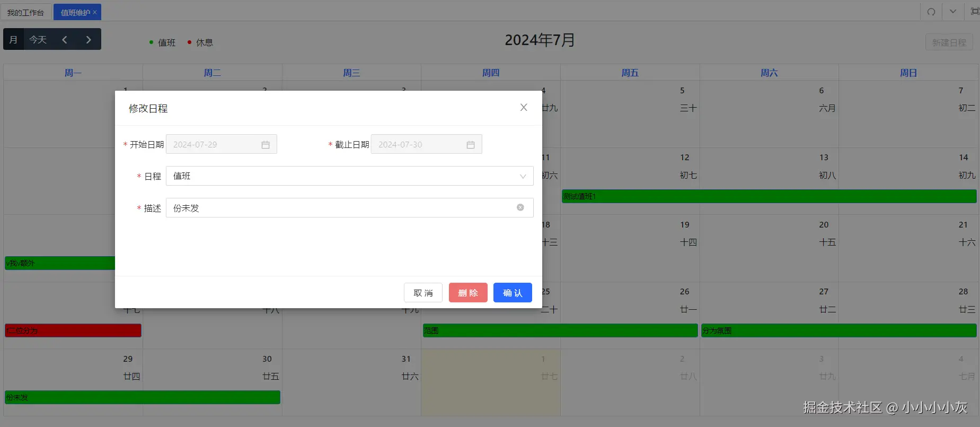Select date 29 in the calendar
The width and height of the screenshot is (980, 427).
[128, 359]
